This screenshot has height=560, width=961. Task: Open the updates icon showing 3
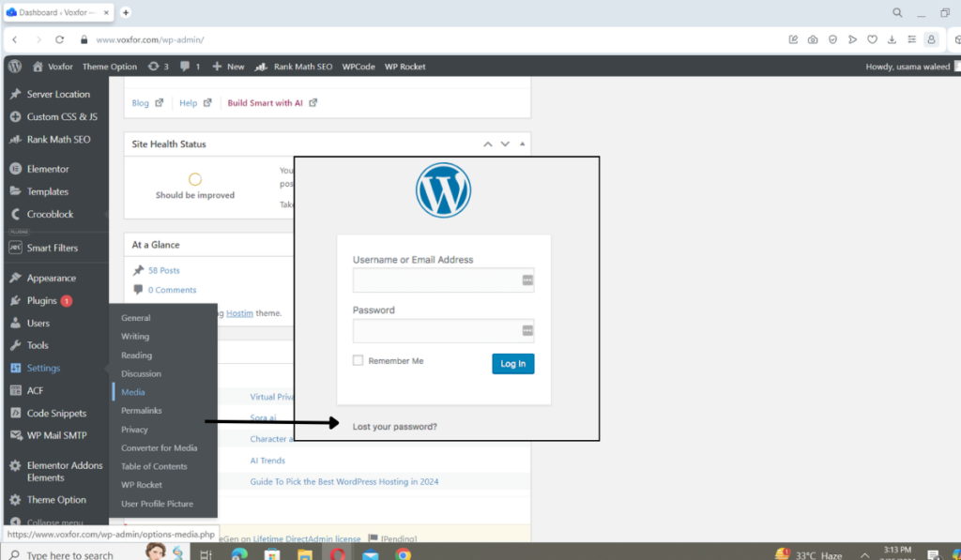tap(159, 67)
